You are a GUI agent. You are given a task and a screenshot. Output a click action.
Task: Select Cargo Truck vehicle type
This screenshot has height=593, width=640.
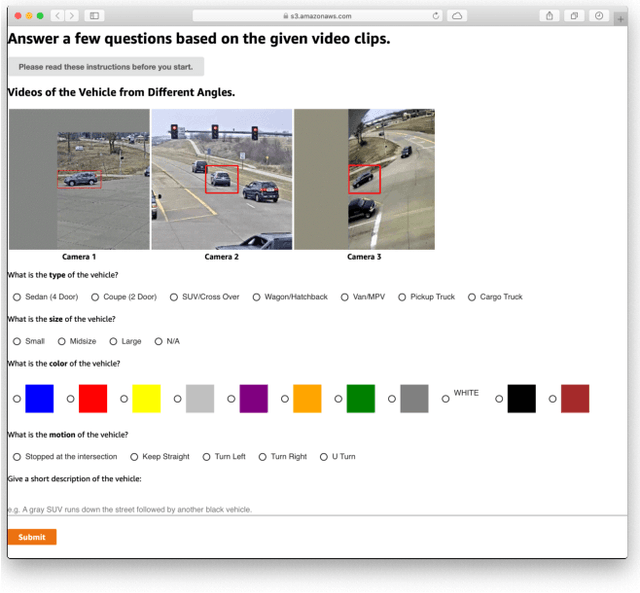pyautogui.click(x=472, y=297)
